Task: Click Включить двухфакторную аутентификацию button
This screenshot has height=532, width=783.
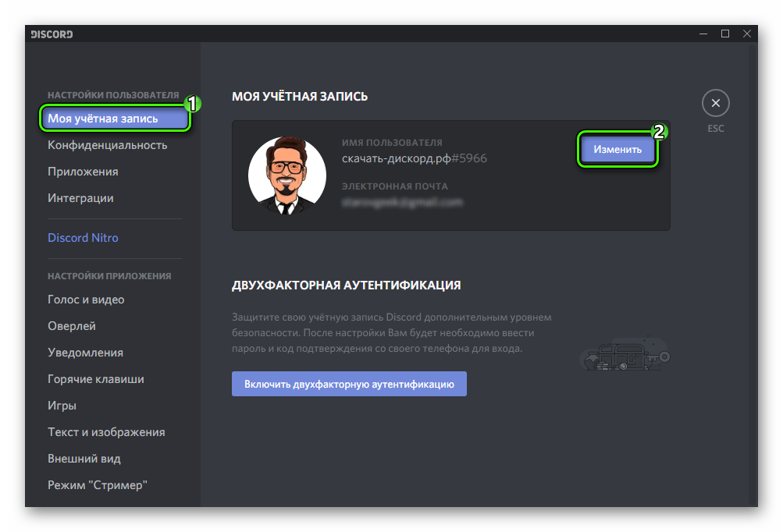Action: coord(349,384)
